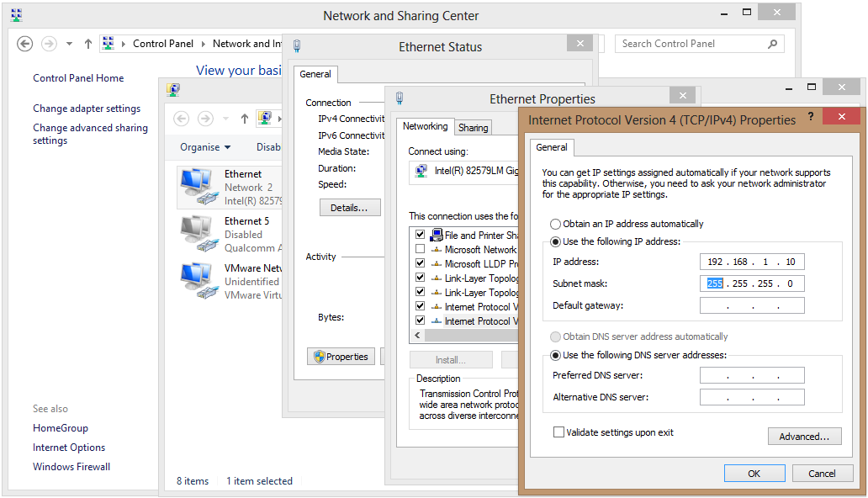Open Internet Options link
The height and width of the screenshot is (498, 868).
pyautogui.click(x=69, y=447)
